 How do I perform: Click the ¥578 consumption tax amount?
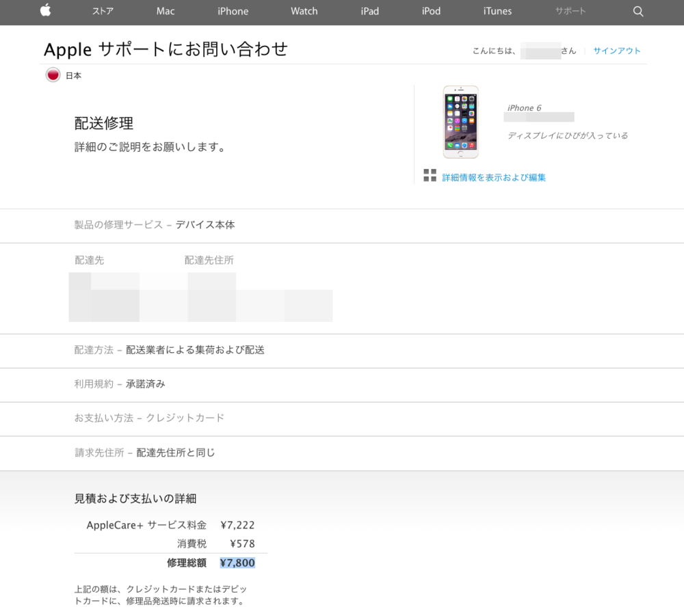pos(242,544)
